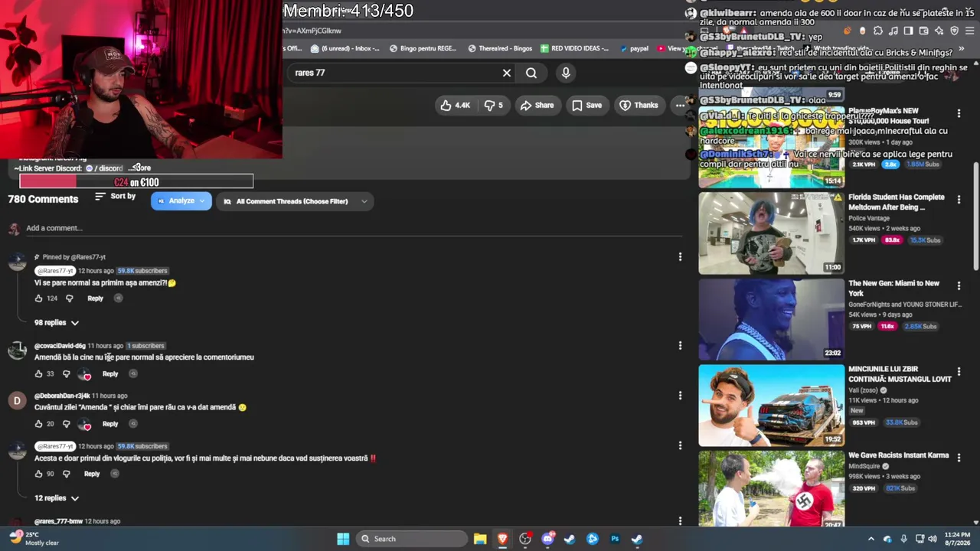980x551 pixels.
Task: Dislike covaciDavid-d6g's comment
Action: pos(66,374)
